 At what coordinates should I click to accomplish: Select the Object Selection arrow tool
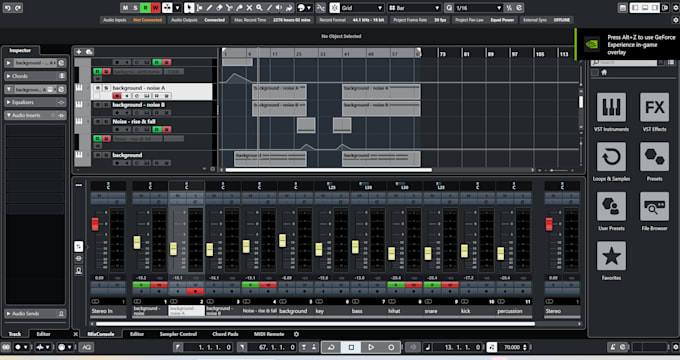(x=189, y=8)
